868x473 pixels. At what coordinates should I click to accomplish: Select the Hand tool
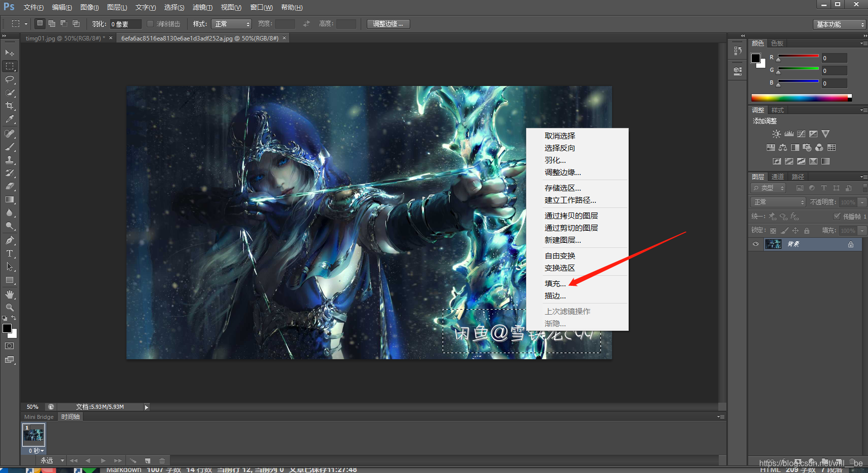[10, 294]
